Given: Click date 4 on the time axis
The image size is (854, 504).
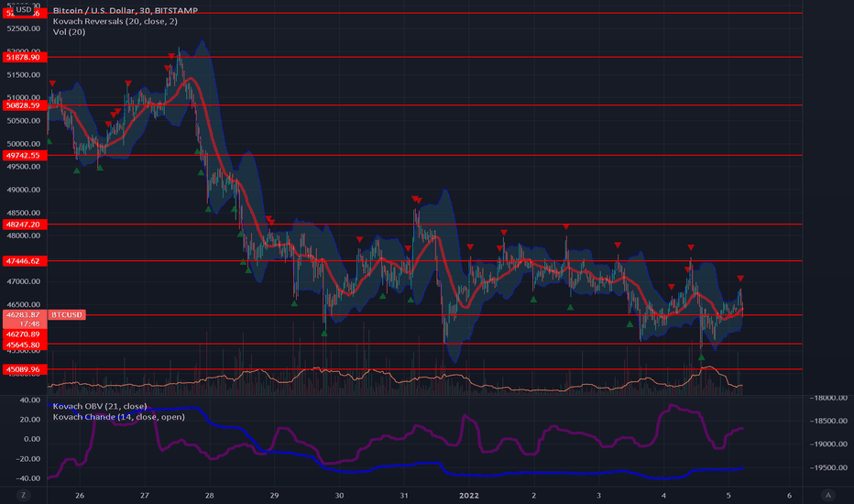Looking at the screenshot, I should coord(663,495).
